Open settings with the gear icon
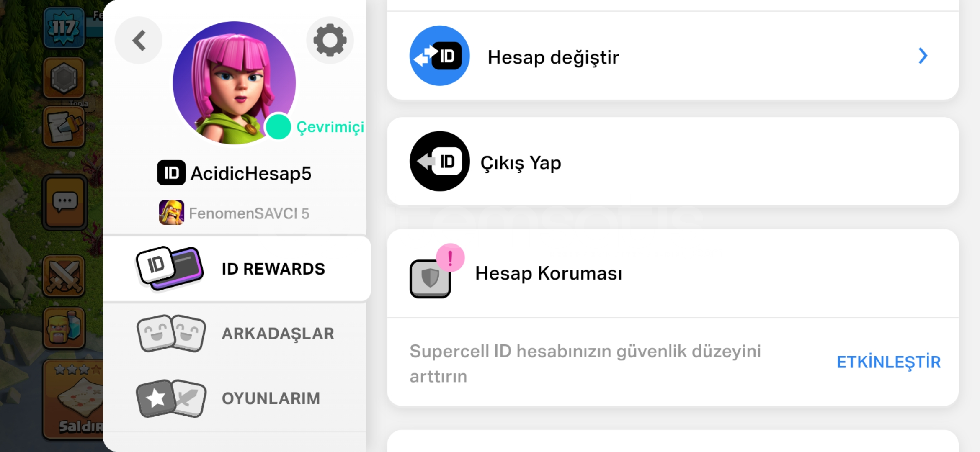Image resolution: width=980 pixels, height=452 pixels. (x=330, y=40)
